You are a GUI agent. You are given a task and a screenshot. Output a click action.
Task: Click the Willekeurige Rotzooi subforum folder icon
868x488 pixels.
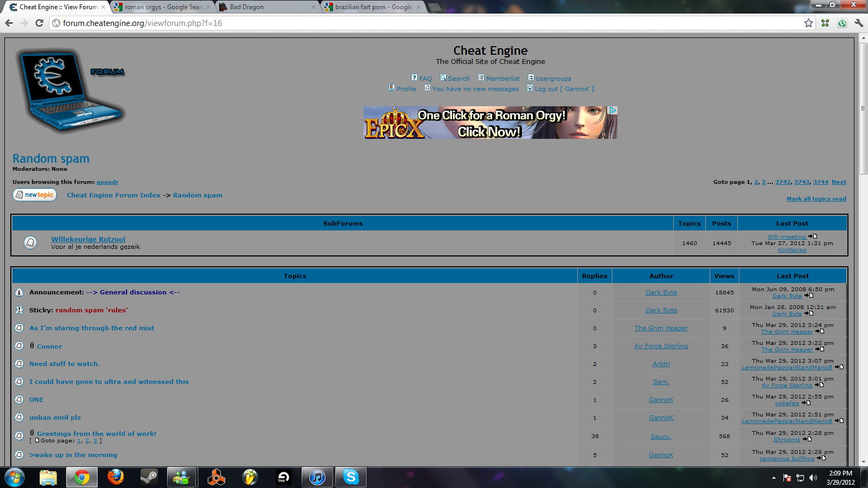click(x=30, y=242)
